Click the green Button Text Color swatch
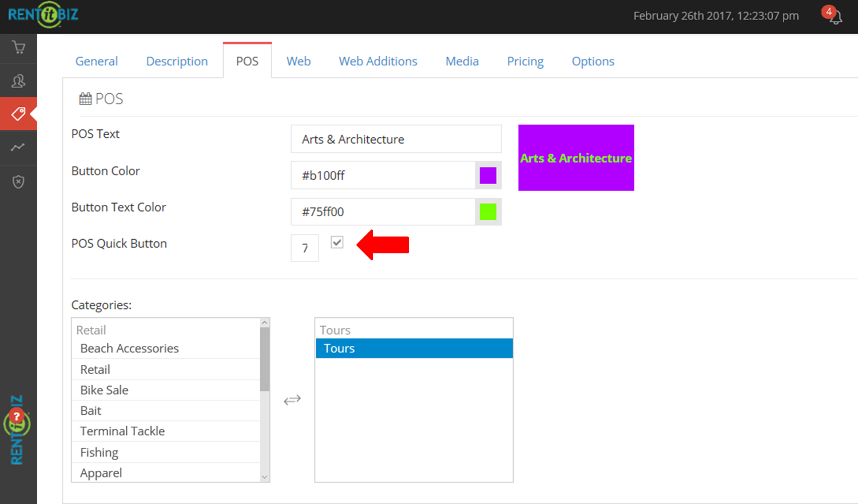 point(488,212)
